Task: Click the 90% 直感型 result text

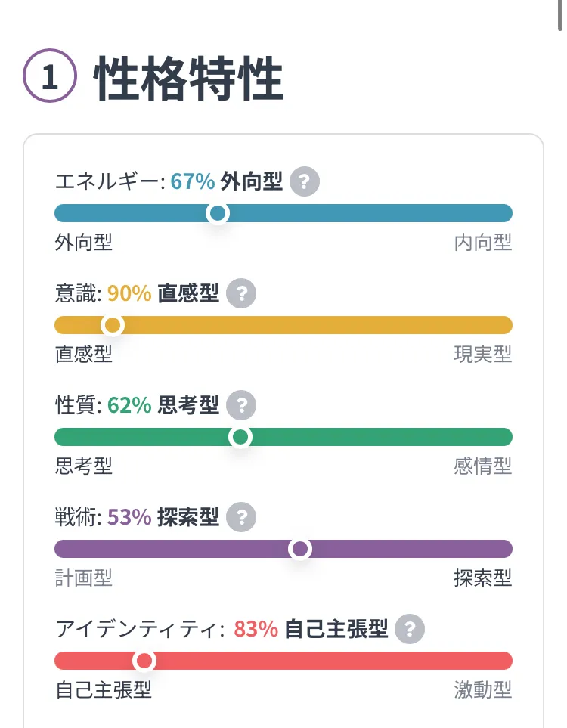Action: [163, 294]
